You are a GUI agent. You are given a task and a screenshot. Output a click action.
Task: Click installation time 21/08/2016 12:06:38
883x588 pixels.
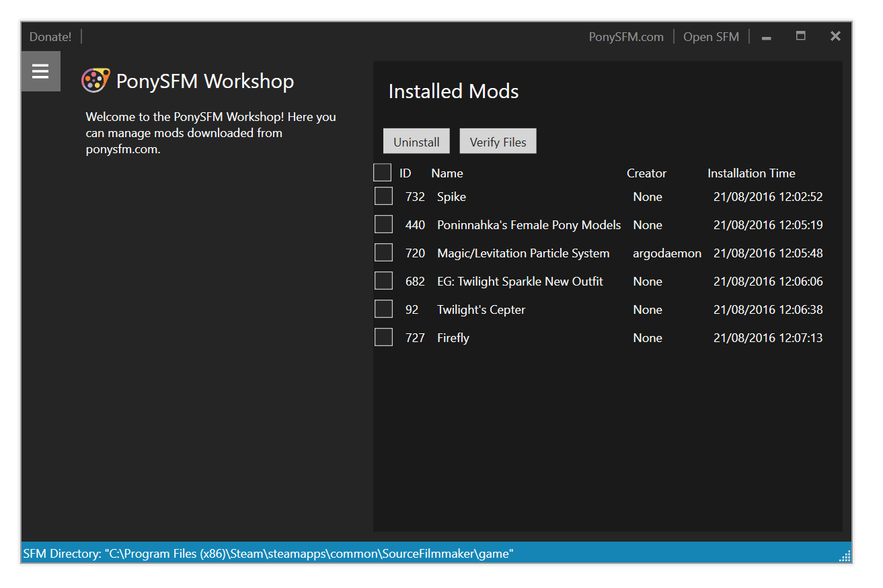pyautogui.click(x=768, y=310)
